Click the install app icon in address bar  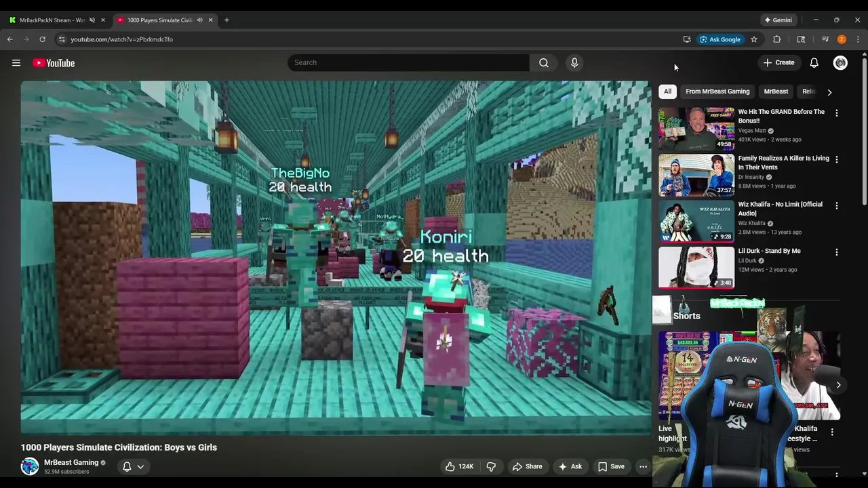[687, 39]
